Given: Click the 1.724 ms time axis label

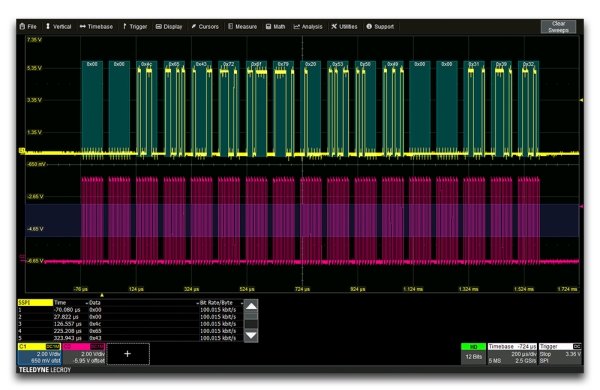Looking at the screenshot, I should 567,289.
